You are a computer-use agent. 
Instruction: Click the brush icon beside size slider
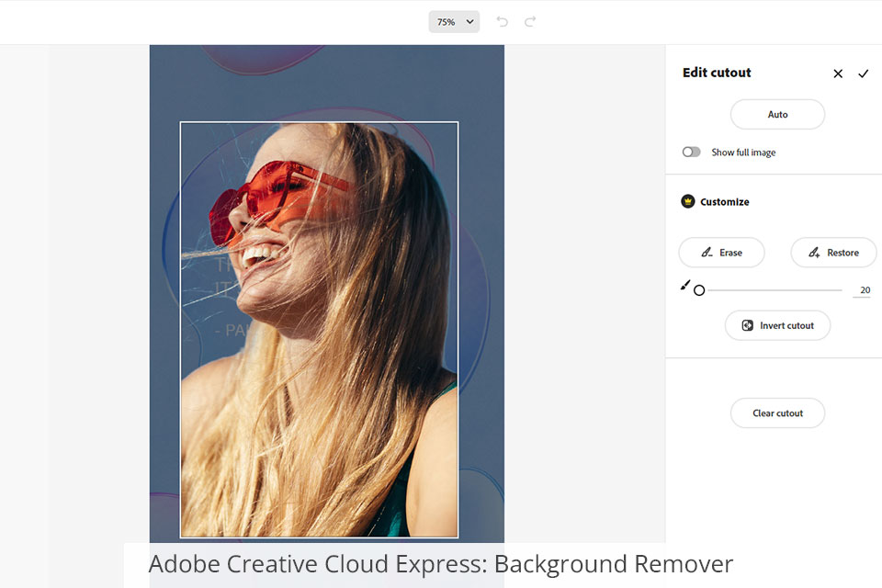tap(685, 286)
